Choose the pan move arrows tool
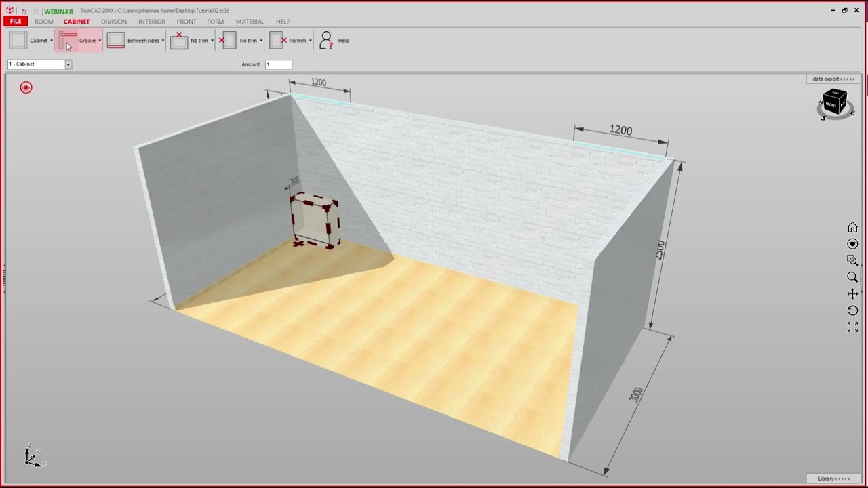The height and width of the screenshot is (488, 868). coord(852,293)
